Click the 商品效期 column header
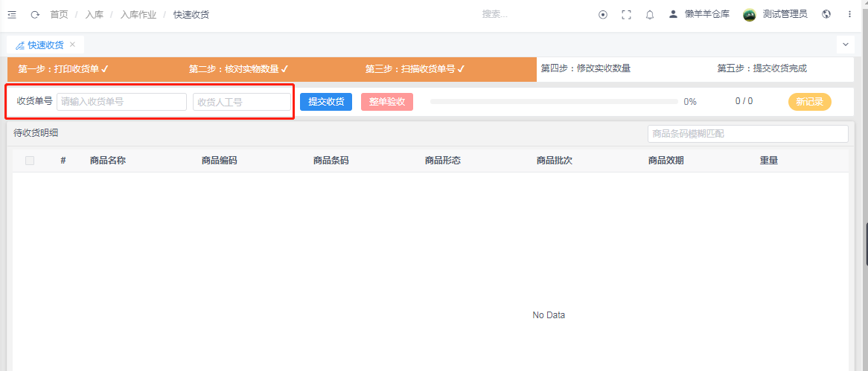868x371 pixels. pos(666,161)
